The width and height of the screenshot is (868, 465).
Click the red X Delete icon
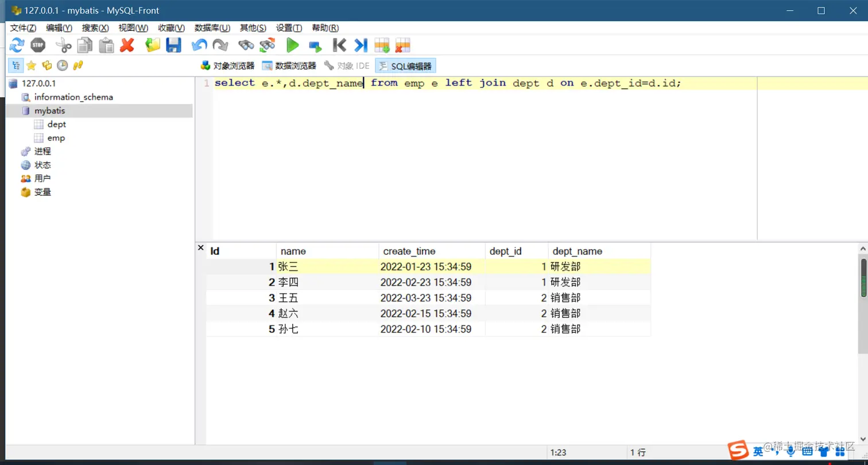(127, 45)
